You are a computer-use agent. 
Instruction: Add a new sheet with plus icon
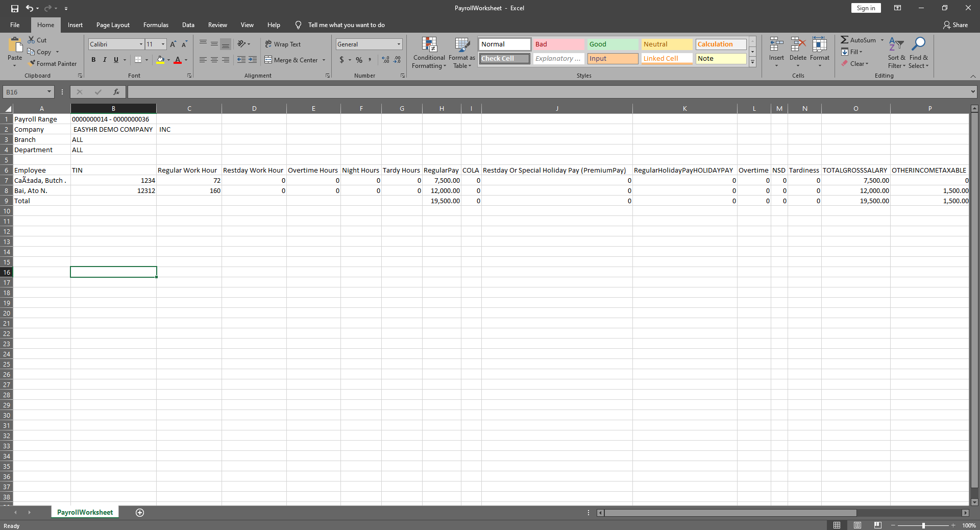pyautogui.click(x=140, y=513)
